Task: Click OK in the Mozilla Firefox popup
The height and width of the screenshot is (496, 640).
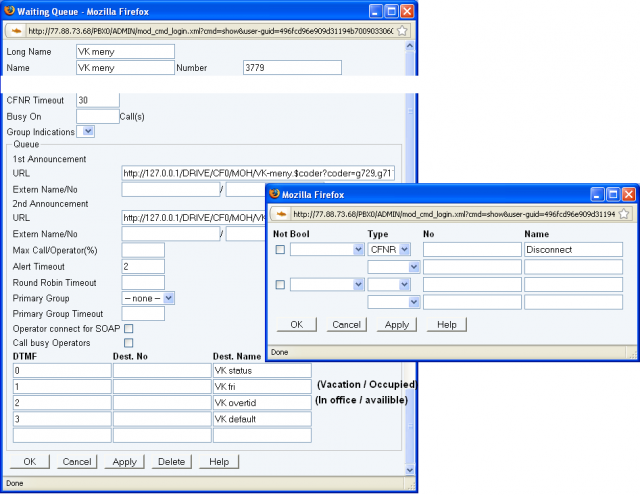Action: click(x=297, y=325)
